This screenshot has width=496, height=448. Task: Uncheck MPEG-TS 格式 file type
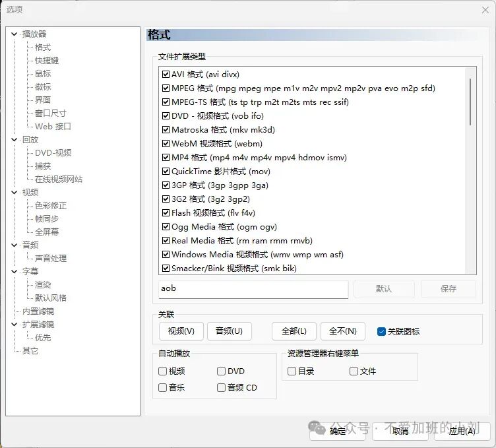[x=166, y=102]
